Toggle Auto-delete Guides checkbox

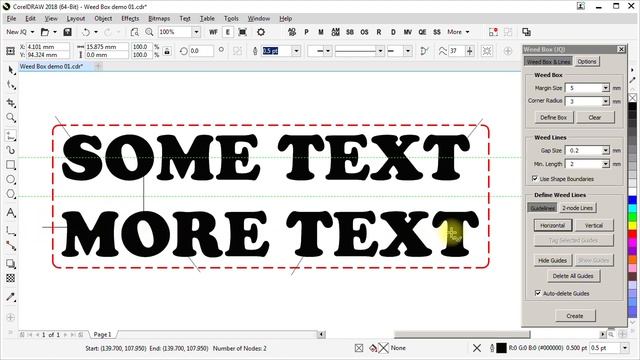[538, 293]
